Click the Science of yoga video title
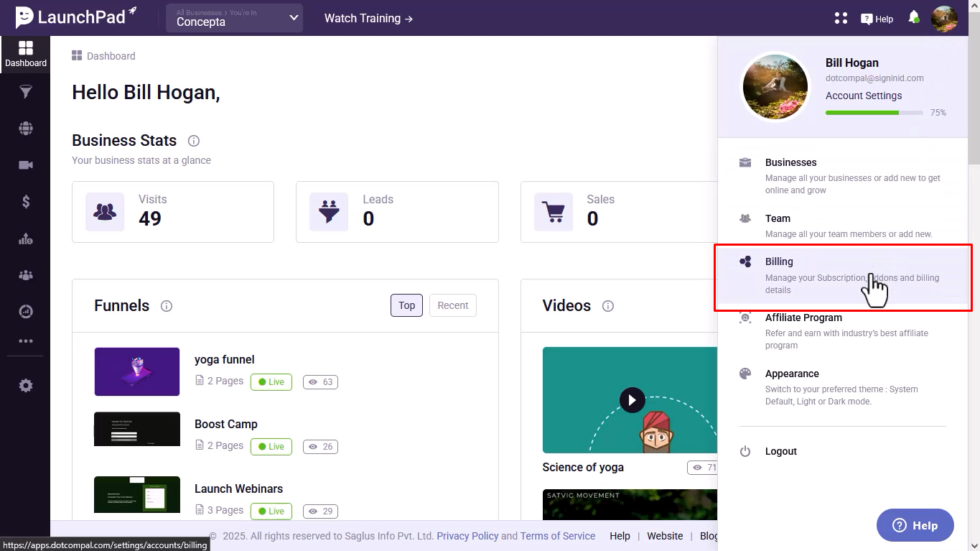Image resolution: width=980 pixels, height=551 pixels. tap(583, 467)
